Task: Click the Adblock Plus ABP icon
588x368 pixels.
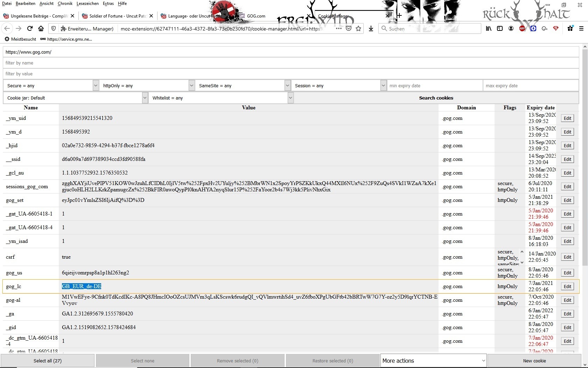Action: [522, 29]
